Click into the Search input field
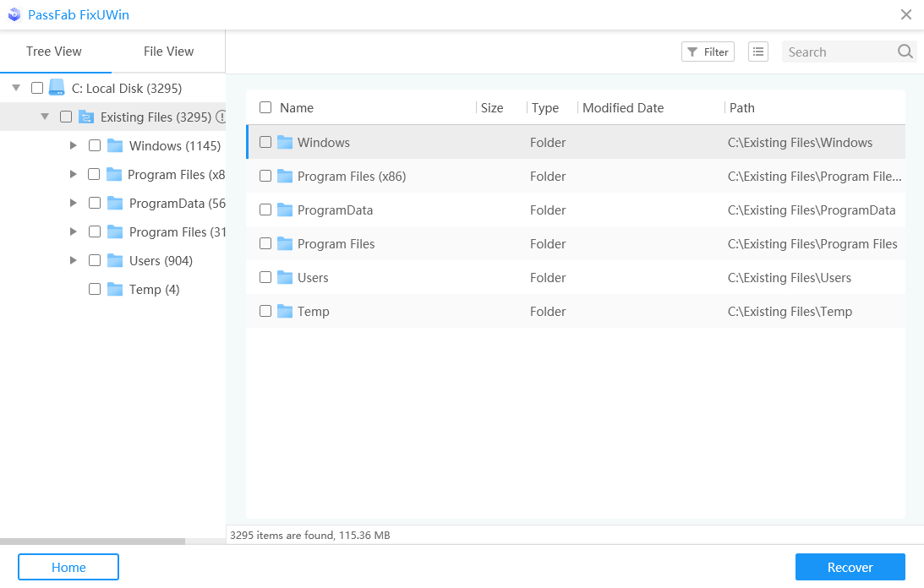This screenshot has width=924, height=588. click(837, 52)
